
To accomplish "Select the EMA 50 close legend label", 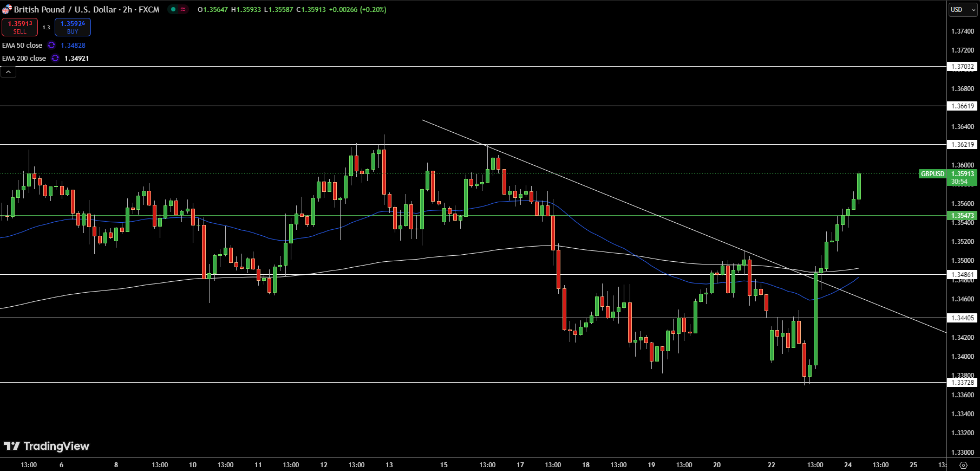I will 22,46.
